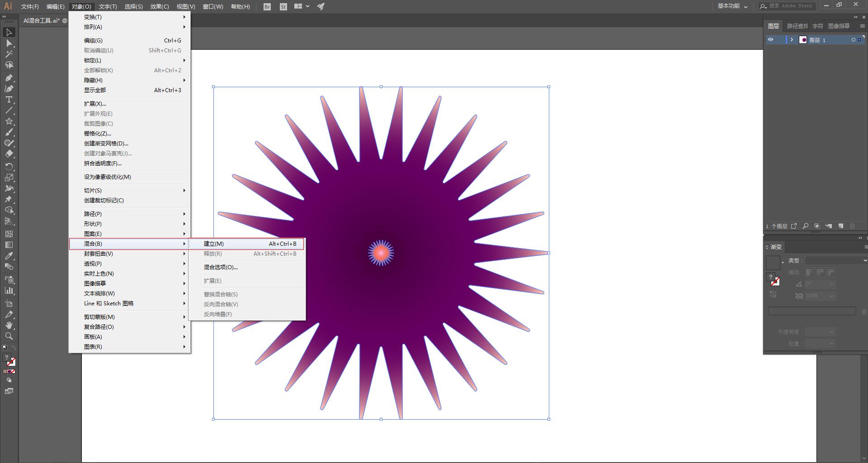Click Make/Release Clipping Mask icon in Layers
Screen dimensions: 868x463
pyautogui.click(x=817, y=226)
